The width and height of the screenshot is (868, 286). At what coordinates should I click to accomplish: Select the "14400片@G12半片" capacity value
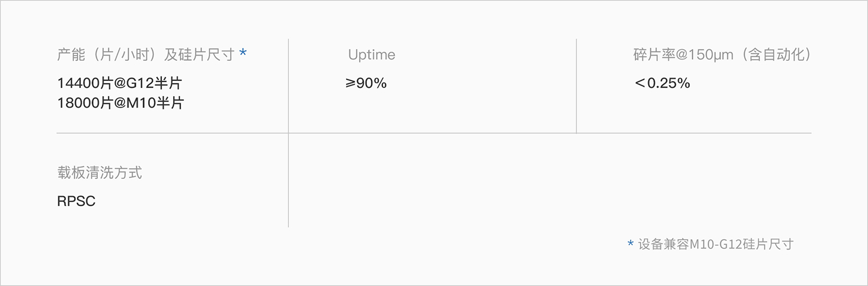(120, 83)
